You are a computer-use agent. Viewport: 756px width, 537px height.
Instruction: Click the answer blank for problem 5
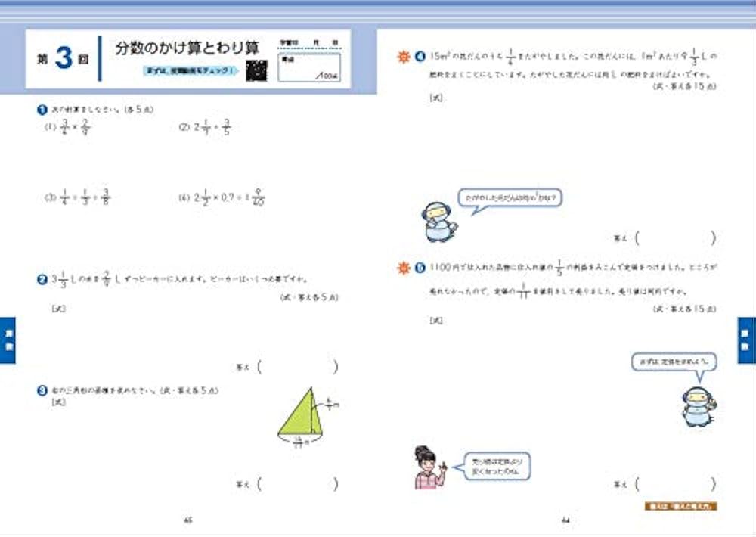(675, 484)
